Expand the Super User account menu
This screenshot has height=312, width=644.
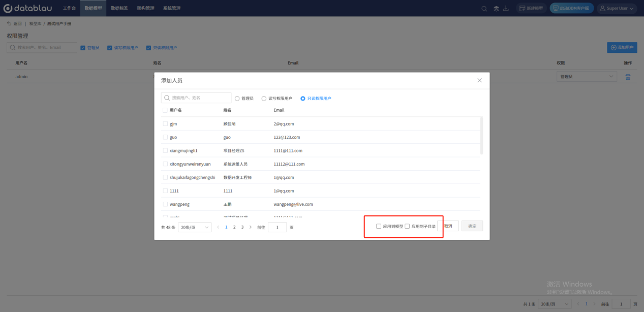pos(617,8)
